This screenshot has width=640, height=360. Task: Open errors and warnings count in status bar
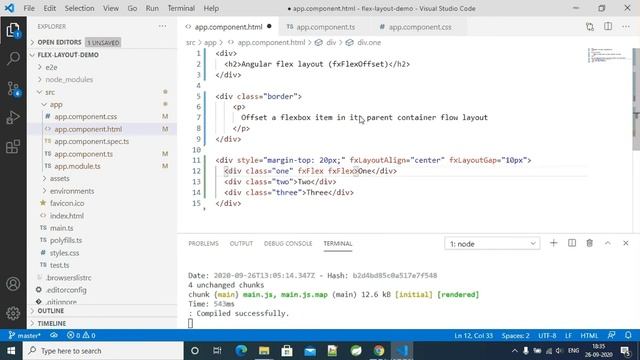81,336
